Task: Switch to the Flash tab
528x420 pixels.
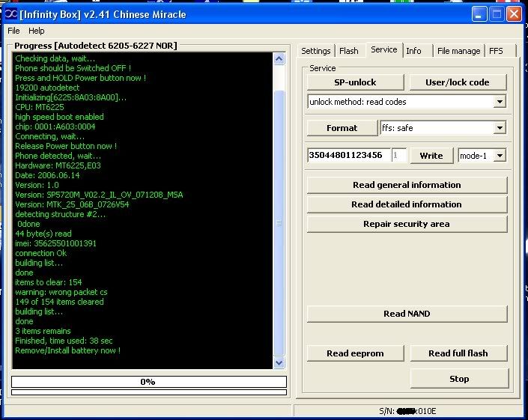Action: 349,51
